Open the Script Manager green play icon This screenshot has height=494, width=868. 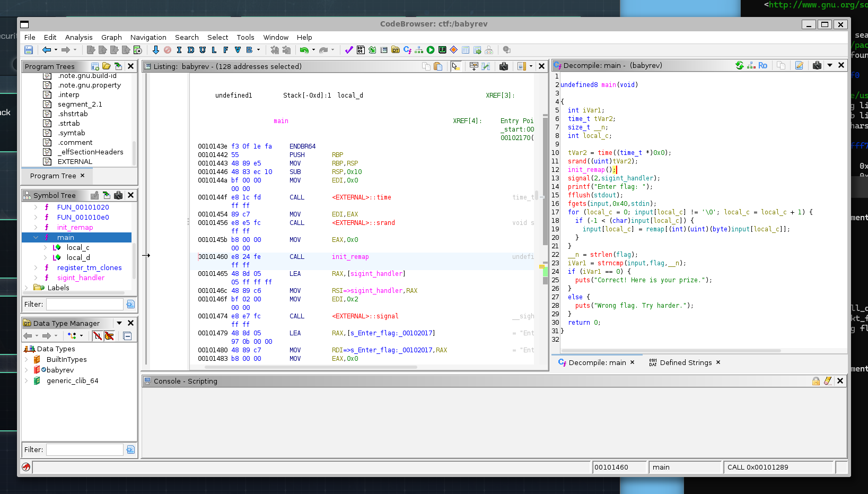[431, 50]
